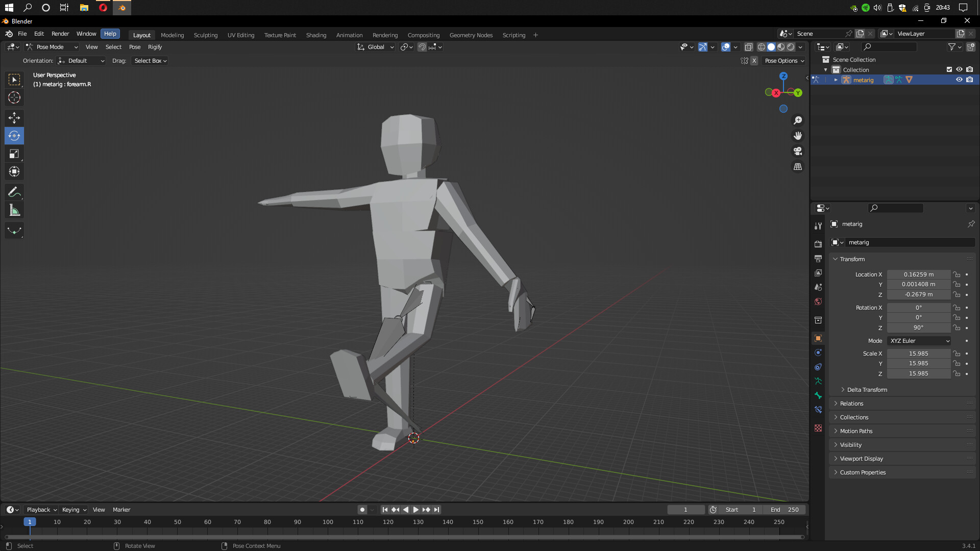Toggle X-Ray display mode

pos(748,47)
